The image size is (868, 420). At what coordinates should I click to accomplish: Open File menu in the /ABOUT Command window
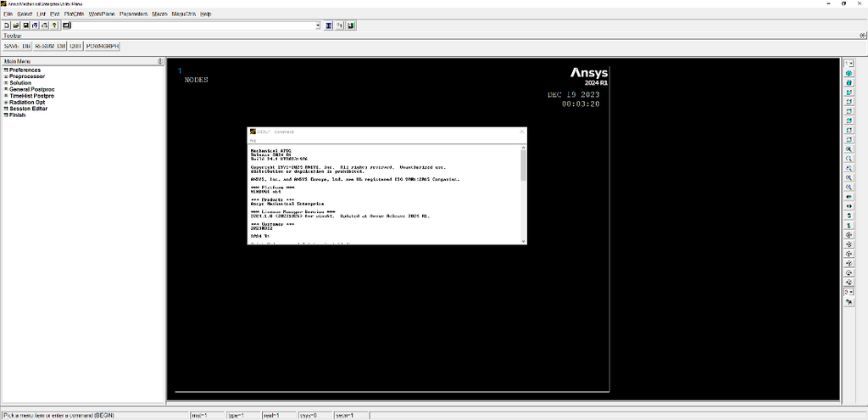[x=253, y=140]
